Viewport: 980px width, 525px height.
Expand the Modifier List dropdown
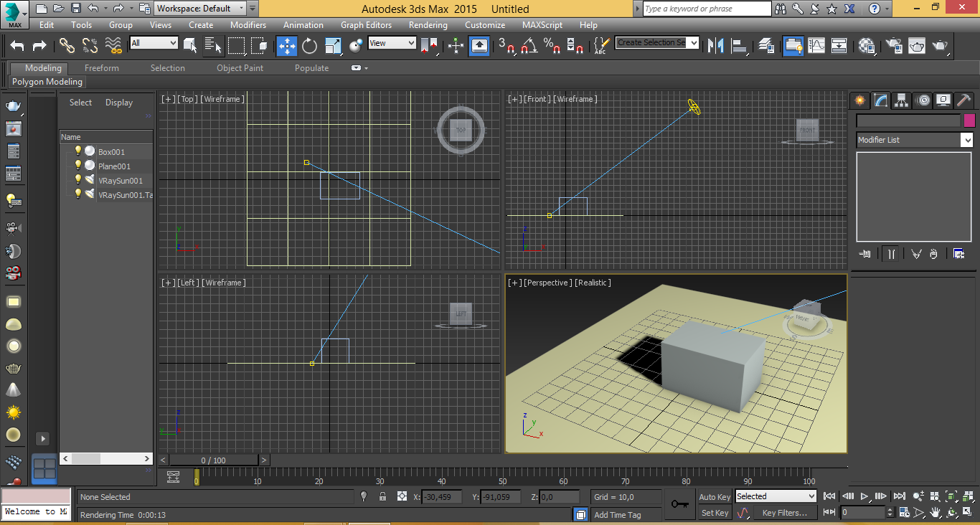(966, 141)
